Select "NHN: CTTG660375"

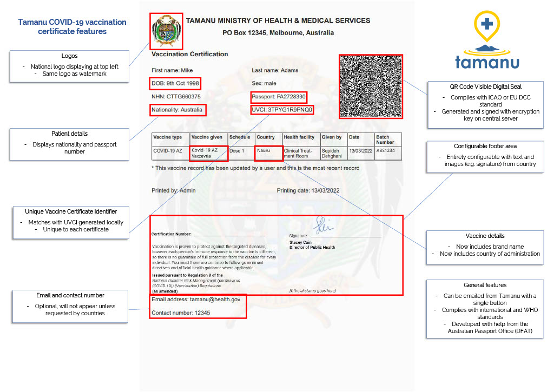coord(176,96)
